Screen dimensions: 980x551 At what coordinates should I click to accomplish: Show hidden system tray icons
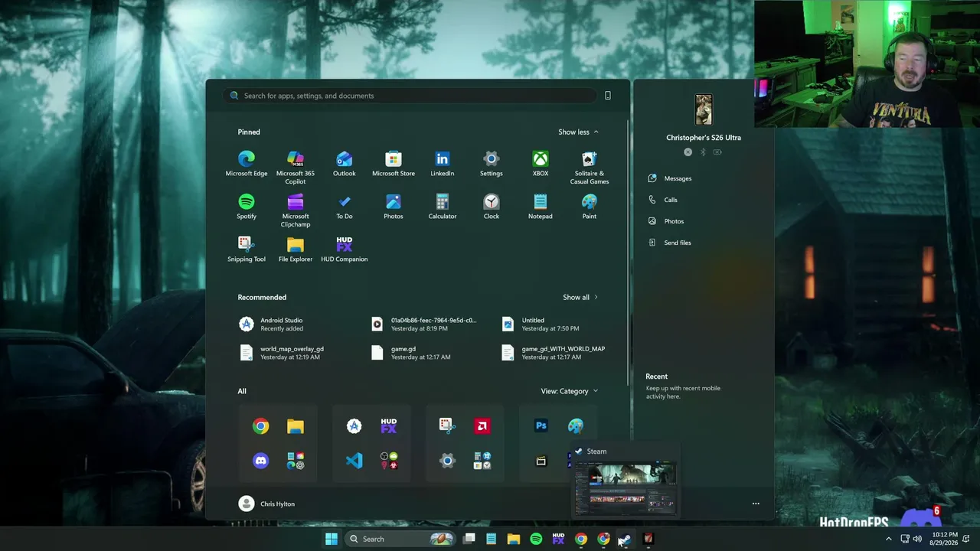pos(889,539)
